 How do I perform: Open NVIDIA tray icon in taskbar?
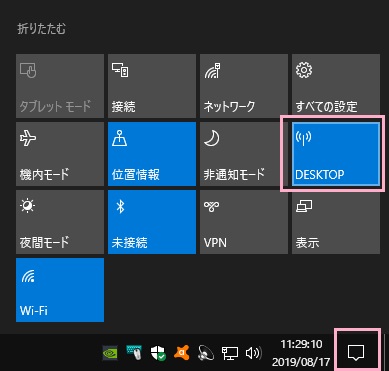pyautogui.click(x=110, y=353)
